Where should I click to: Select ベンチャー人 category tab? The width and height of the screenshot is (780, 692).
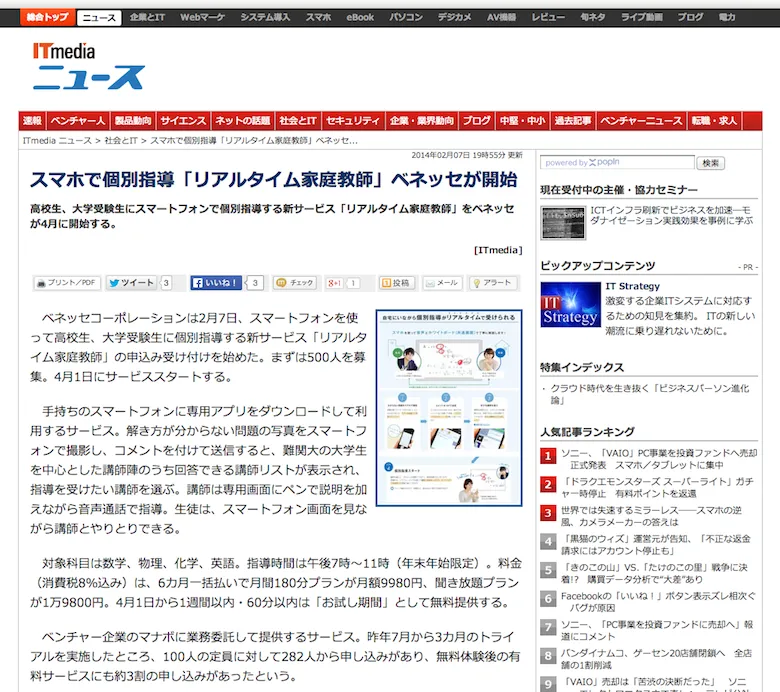pos(78,121)
